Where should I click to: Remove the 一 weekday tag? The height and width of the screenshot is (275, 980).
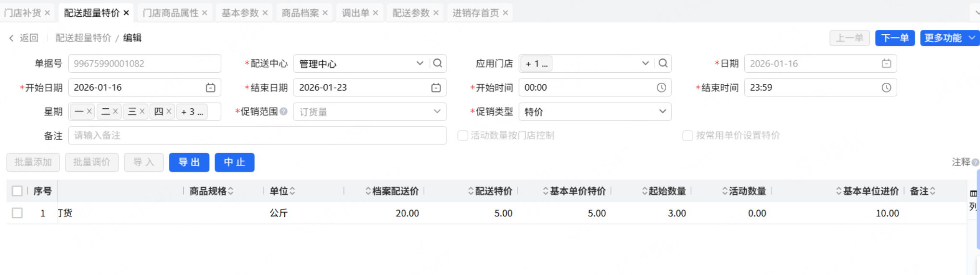pyautogui.click(x=89, y=111)
